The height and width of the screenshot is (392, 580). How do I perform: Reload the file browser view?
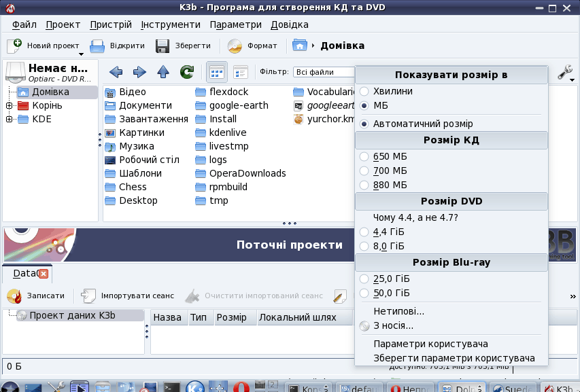pyautogui.click(x=187, y=72)
